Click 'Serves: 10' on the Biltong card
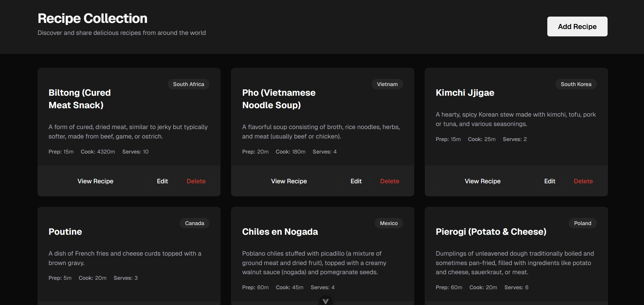This screenshot has height=305, width=644. pos(135,152)
